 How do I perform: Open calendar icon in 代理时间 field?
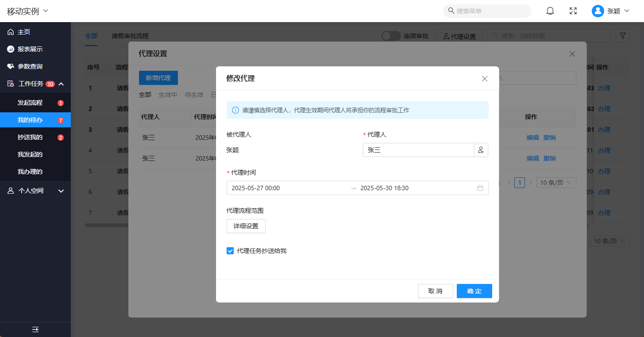pos(480,188)
